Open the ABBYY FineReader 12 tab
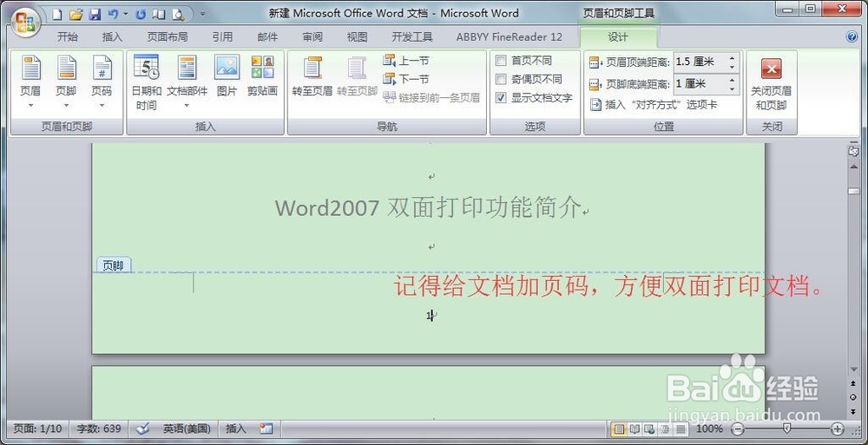 tap(510, 37)
